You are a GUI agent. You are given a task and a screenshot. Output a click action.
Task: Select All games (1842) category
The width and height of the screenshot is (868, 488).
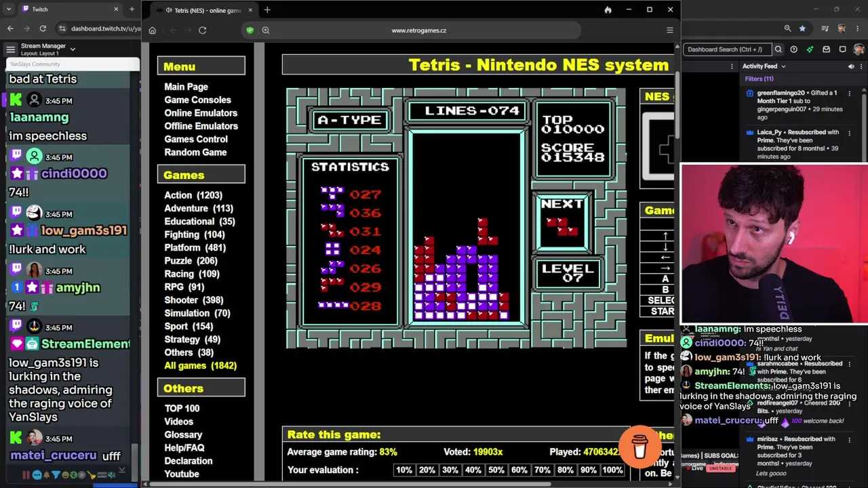(200, 366)
